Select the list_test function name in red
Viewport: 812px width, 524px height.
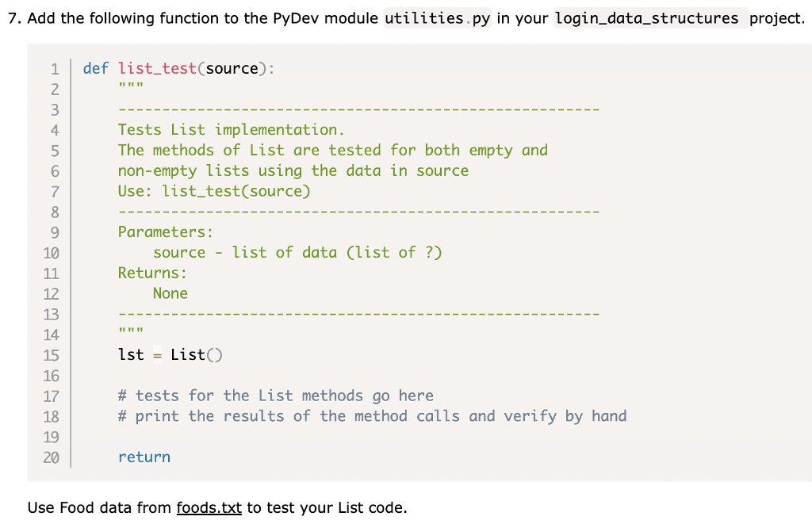[x=157, y=68]
